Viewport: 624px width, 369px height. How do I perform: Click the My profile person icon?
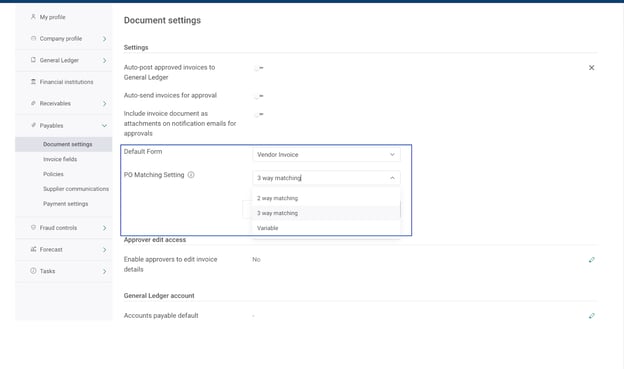(x=33, y=17)
